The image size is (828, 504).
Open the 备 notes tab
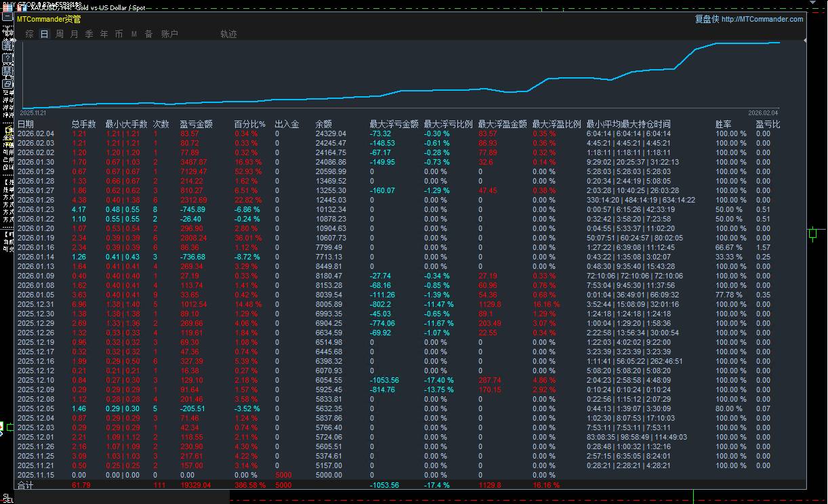tap(148, 34)
